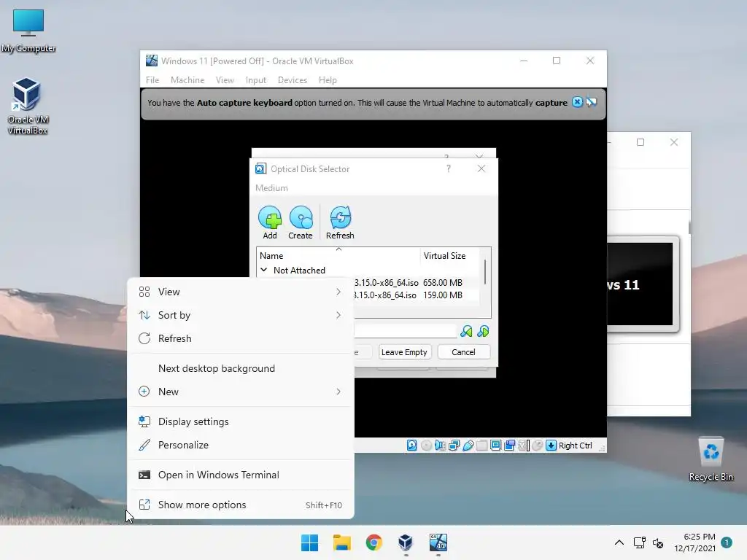This screenshot has width=747, height=560.
Task: Select Next desktop background
Action: tap(241, 368)
